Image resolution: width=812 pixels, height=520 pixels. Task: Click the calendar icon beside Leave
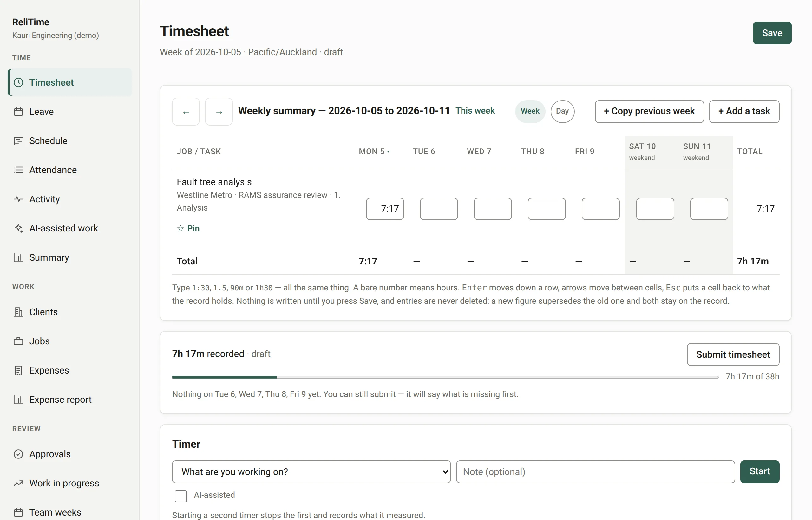(x=18, y=112)
